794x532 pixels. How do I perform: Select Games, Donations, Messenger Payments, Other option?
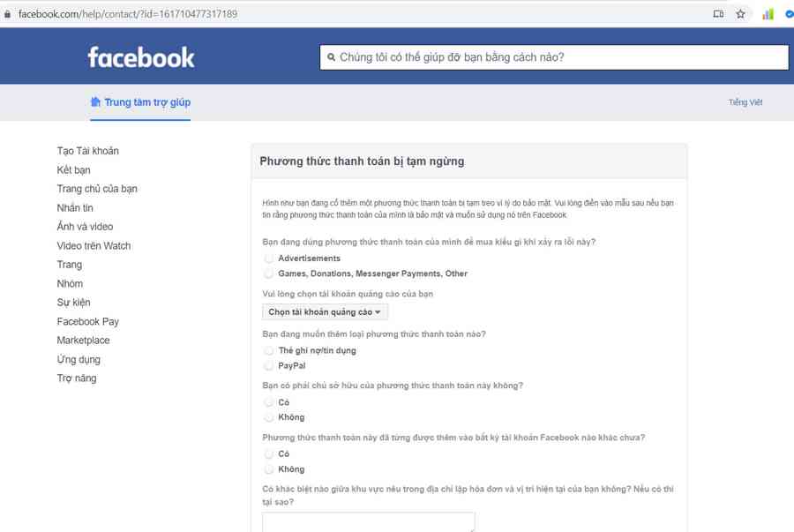(269, 273)
